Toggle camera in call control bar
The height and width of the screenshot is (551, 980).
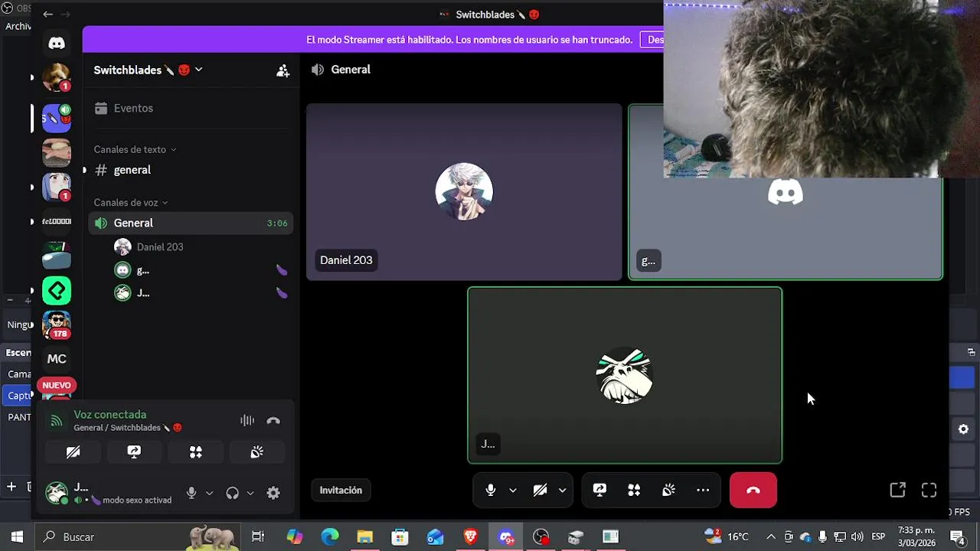point(540,491)
